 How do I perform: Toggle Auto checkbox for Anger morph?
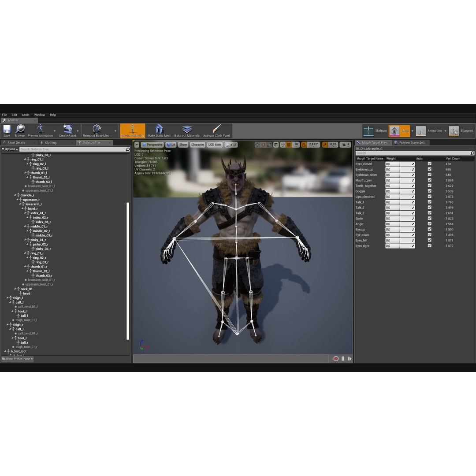tap(430, 224)
